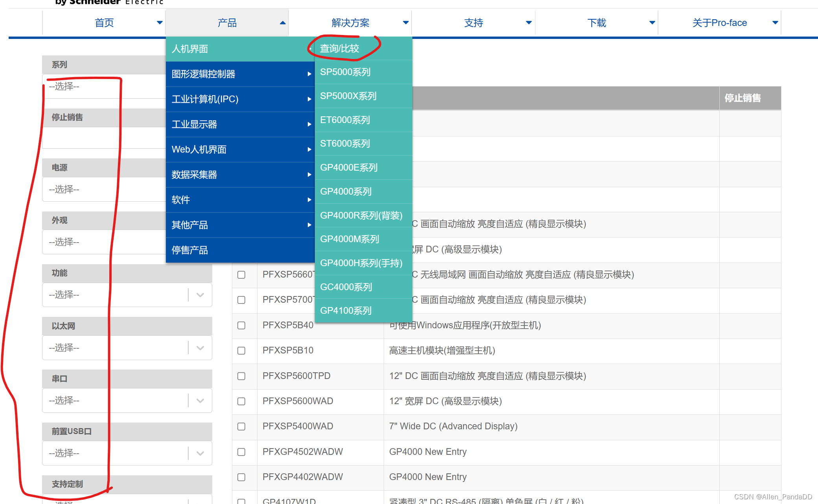Check the PFXSP5700 row checkbox
This screenshot has height=504, width=818.
[x=241, y=300]
